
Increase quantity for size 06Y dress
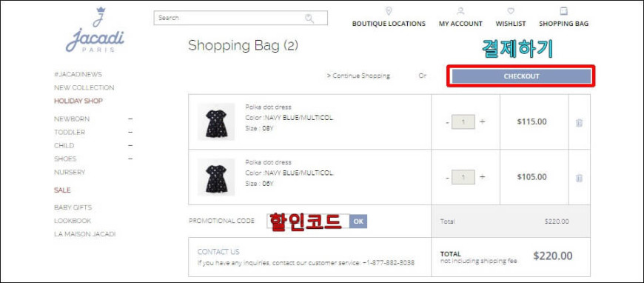pos(482,177)
